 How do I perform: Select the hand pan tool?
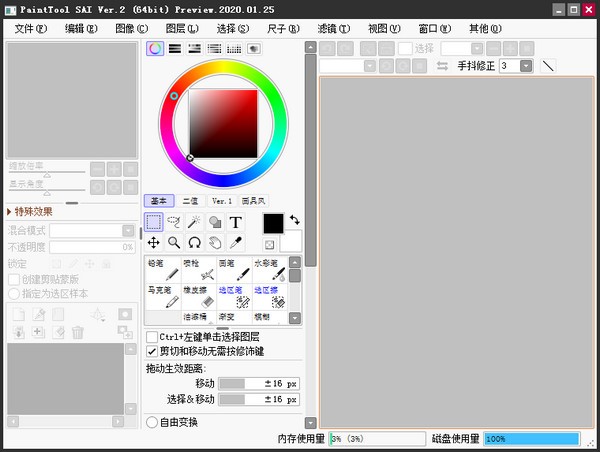coord(215,242)
